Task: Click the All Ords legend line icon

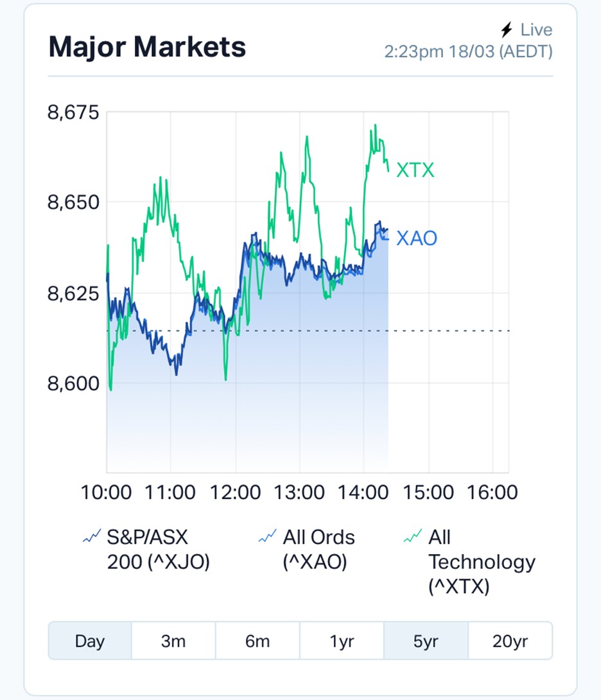Action: 268,537
